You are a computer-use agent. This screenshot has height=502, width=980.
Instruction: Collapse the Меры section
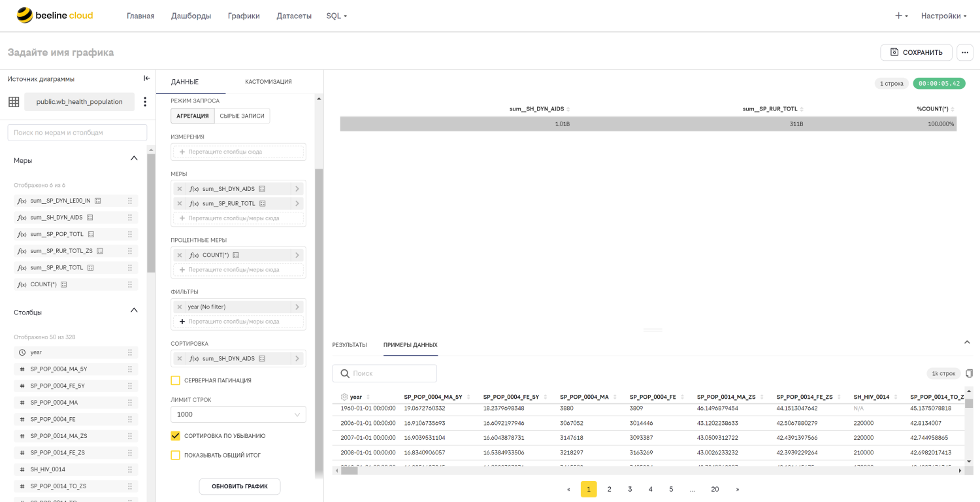tap(134, 158)
